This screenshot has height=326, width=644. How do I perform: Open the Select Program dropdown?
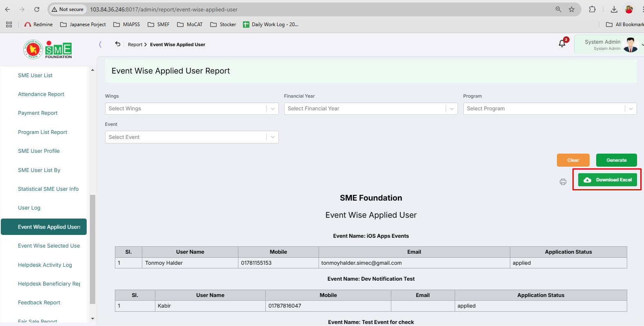(x=550, y=109)
